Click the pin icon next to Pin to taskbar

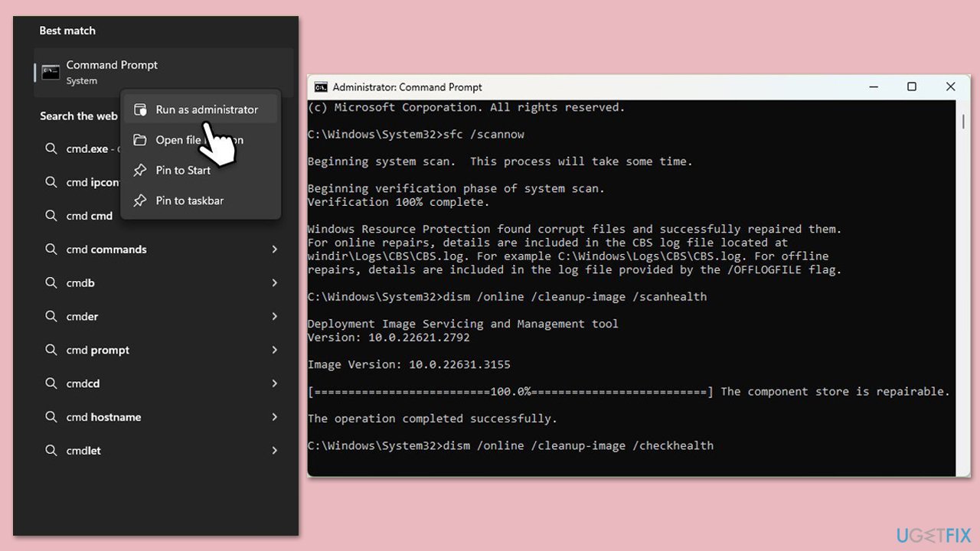tap(140, 201)
